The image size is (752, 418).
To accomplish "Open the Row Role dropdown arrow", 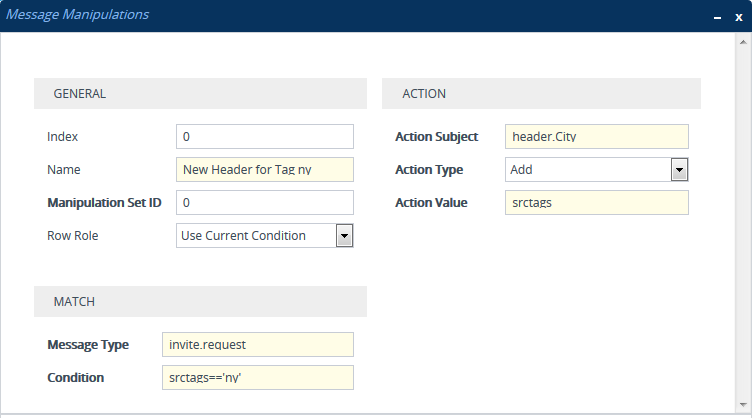I will click(x=344, y=236).
